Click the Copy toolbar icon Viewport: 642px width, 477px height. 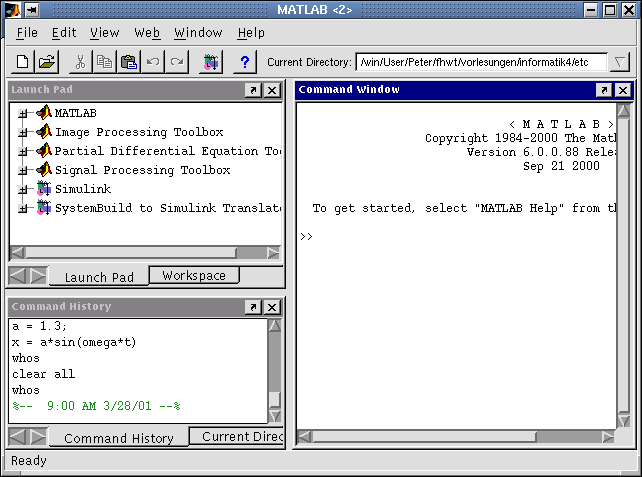pos(104,62)
